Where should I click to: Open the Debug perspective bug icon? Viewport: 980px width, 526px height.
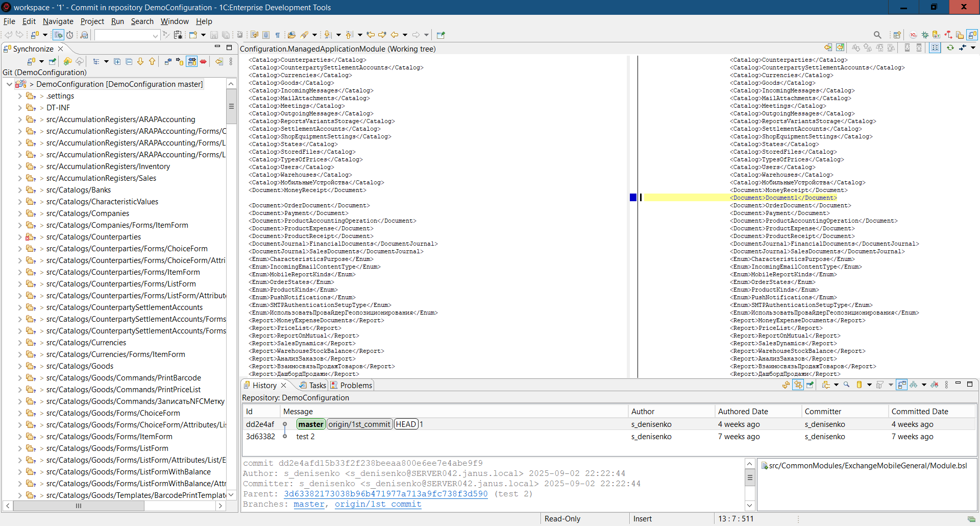click(924, 35)
